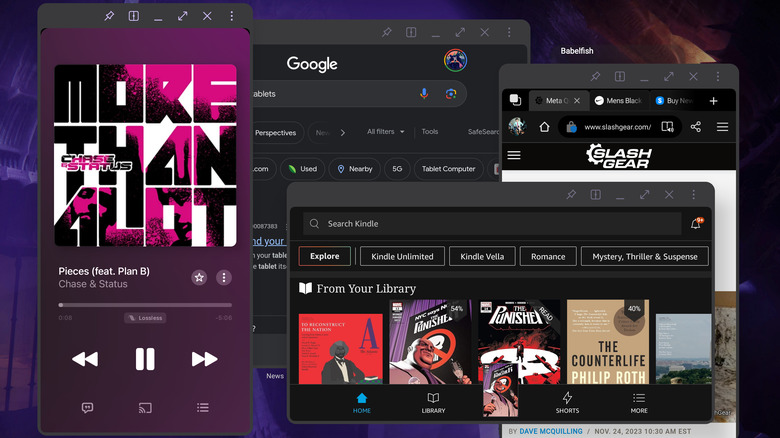Open Google Lens from search bar
The height and width of the screenshot is (438, 780).
(451, 93)
